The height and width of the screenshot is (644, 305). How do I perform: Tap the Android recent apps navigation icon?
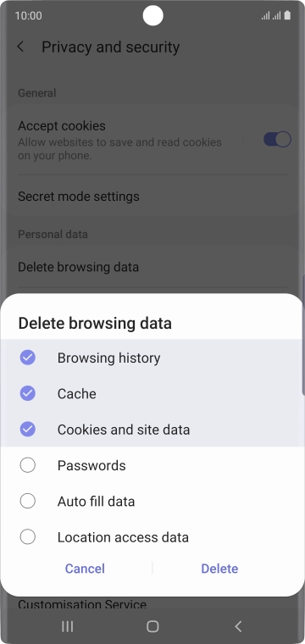point(67,626)
